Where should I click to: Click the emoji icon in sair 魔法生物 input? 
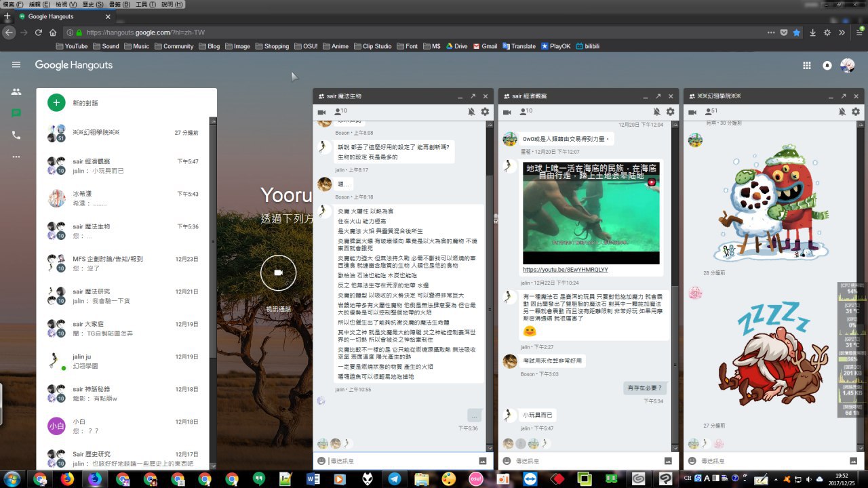point(321,461)
